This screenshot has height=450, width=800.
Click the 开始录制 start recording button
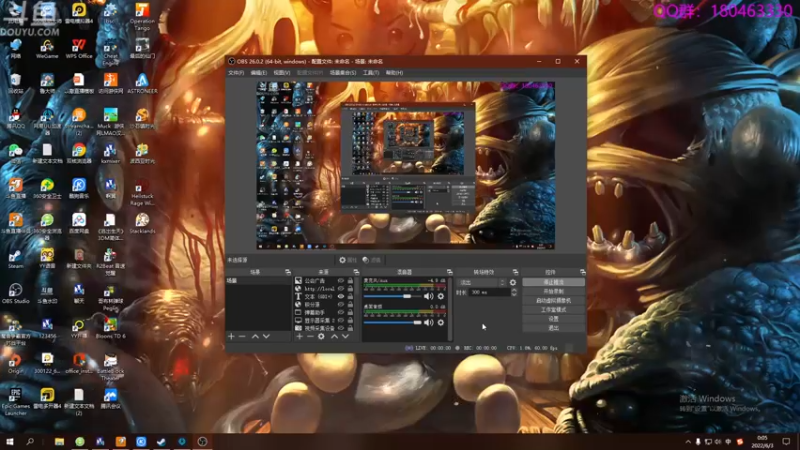554,291
